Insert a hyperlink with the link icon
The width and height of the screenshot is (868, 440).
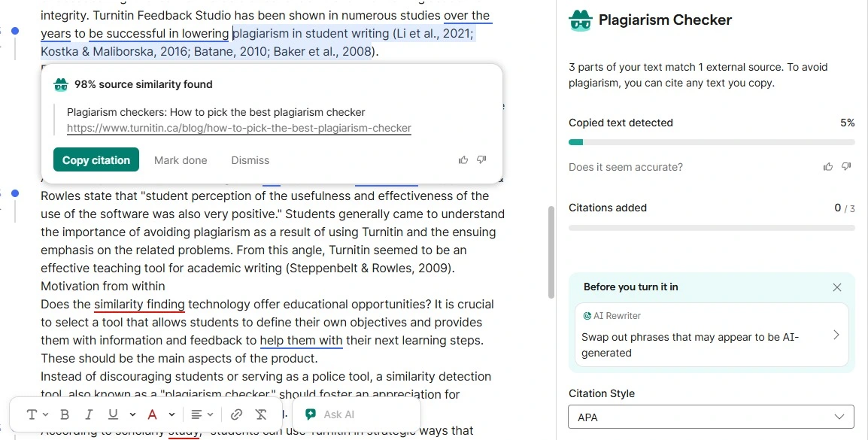(236, 414)
